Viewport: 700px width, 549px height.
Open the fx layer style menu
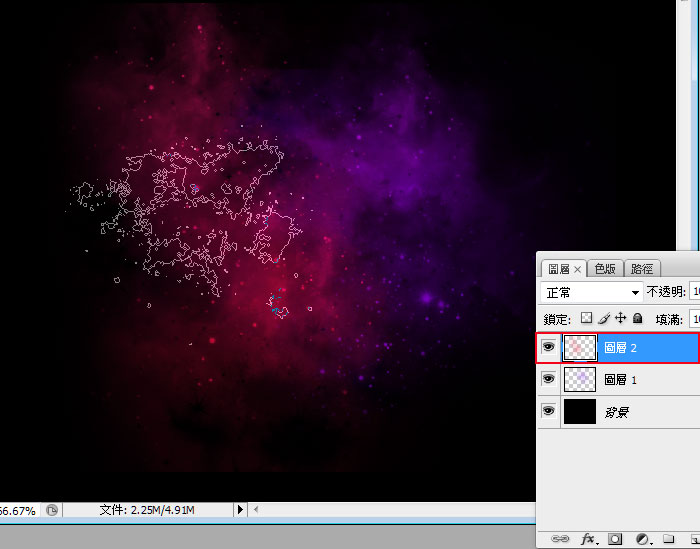coord(589,539)
